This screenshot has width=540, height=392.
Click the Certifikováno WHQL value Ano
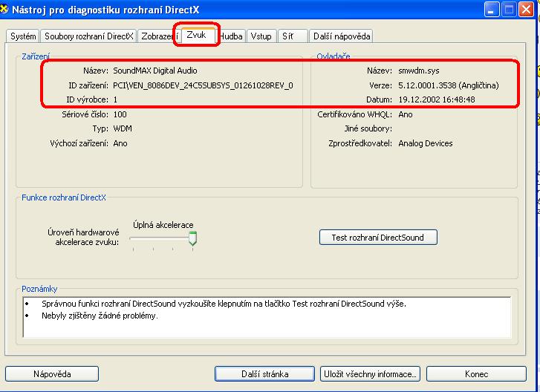click(x=406, y=114)
